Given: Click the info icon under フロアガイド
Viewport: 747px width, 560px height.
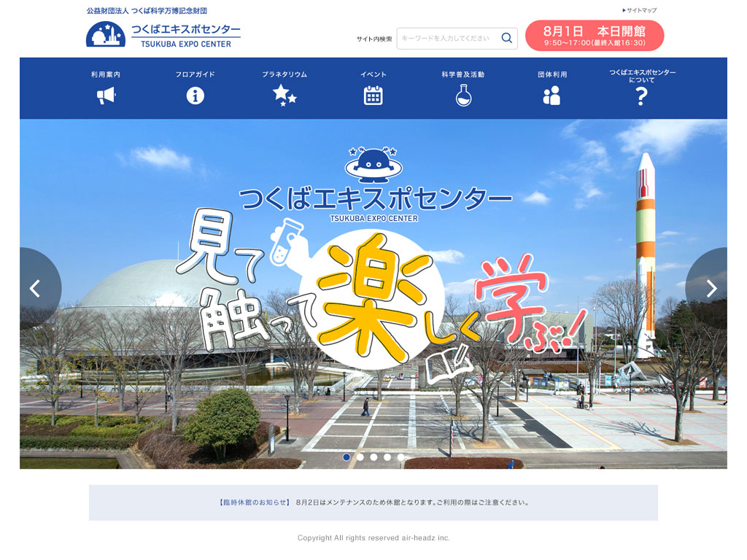Looking at the screenshot, I should click(x=196, y=96).
